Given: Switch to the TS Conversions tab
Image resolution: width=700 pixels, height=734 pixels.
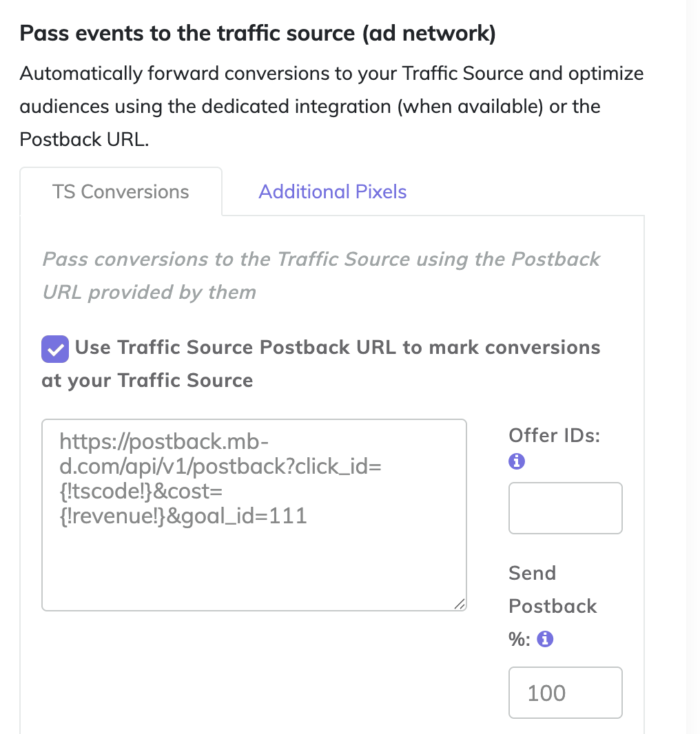Looking at the screenshot, I should coord(121,192).
